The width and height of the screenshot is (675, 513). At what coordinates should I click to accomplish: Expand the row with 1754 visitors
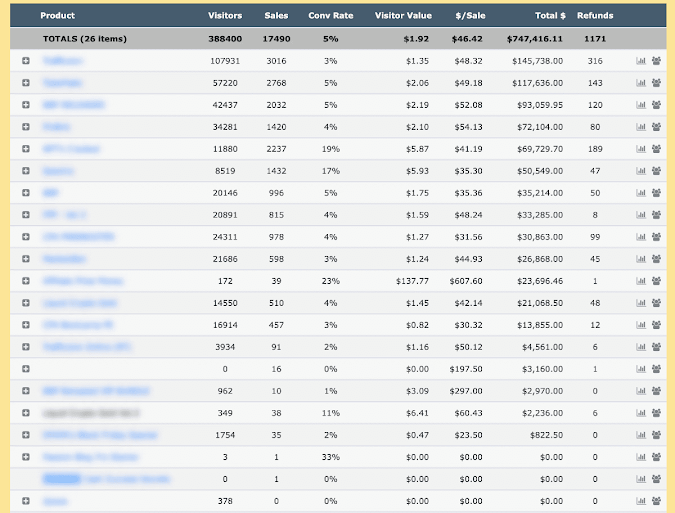(26, 435)
